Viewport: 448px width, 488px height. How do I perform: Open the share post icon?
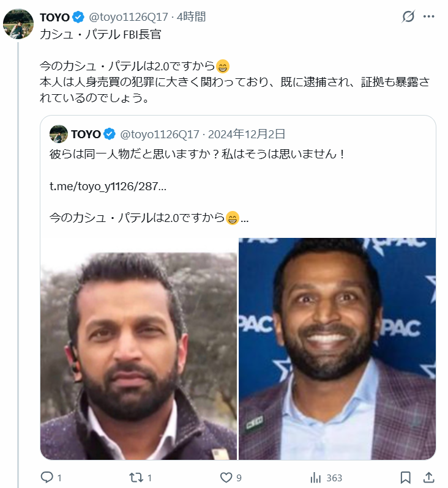coord(429,477)
